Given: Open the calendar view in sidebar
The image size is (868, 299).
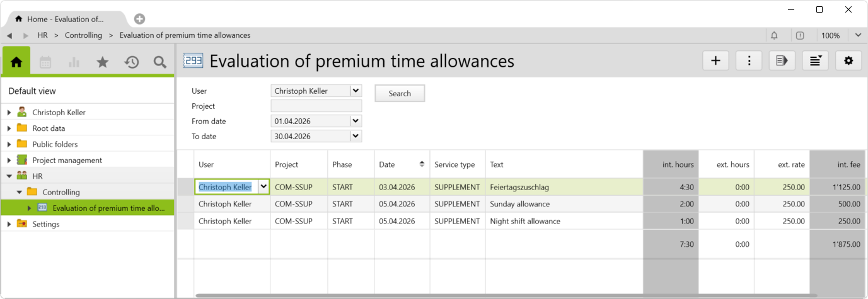Looking at the screenshot, I should tap(45, 62).
